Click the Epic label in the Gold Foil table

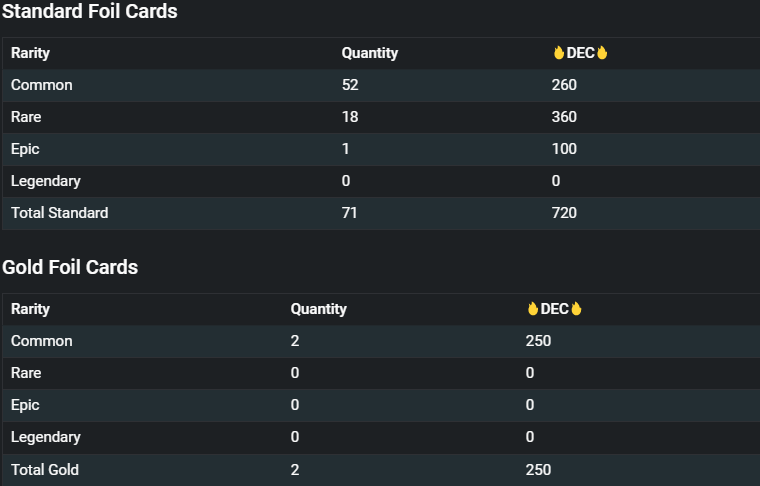[x=25, y=405]
